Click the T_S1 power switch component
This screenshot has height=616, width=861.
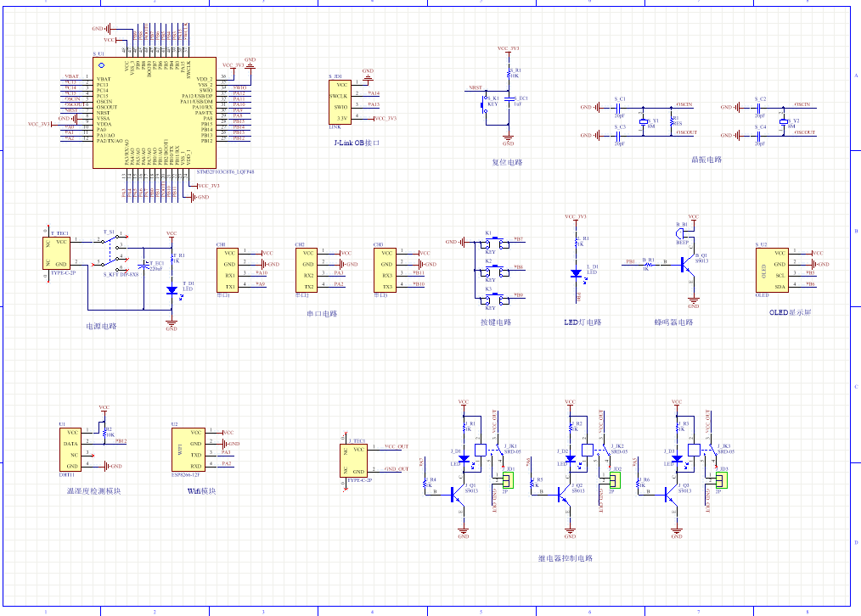(110, 241)
